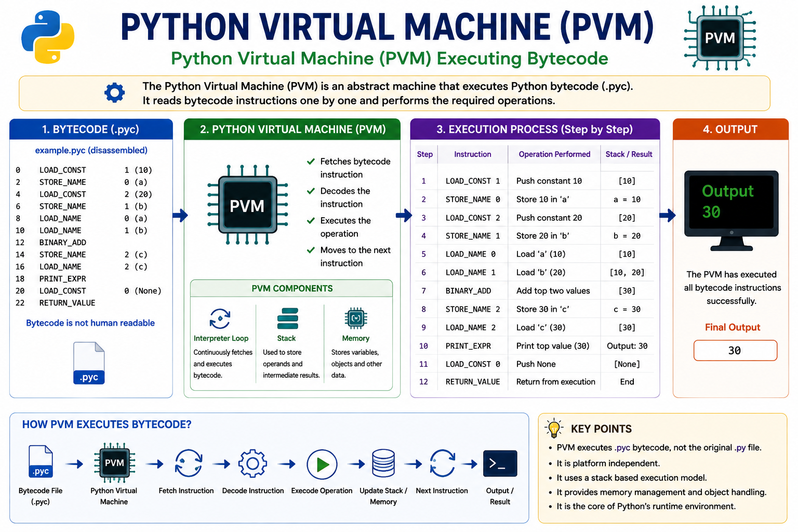The height and width of the screenshot is (532, 798).
Task: Click the lightbulb icon next to KEY POINTS
Action: click(x=554, y=428)
